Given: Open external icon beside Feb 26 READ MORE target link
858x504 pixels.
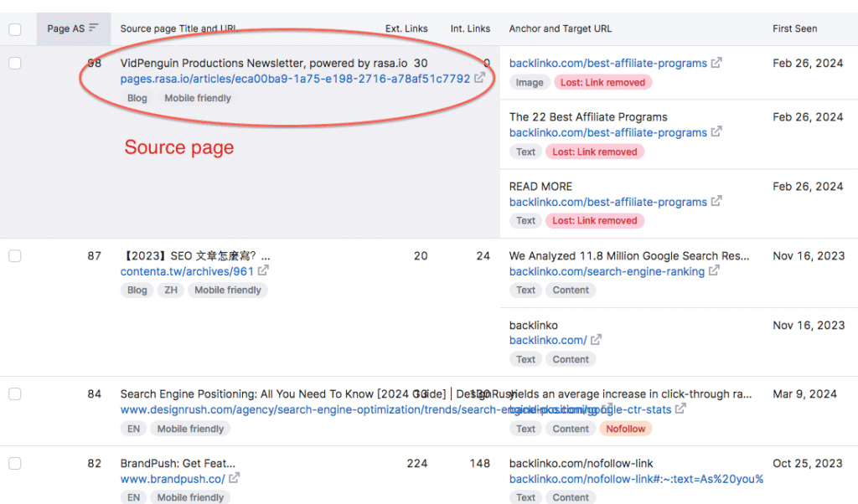Looking at the screenshot, I should point(716,202).
